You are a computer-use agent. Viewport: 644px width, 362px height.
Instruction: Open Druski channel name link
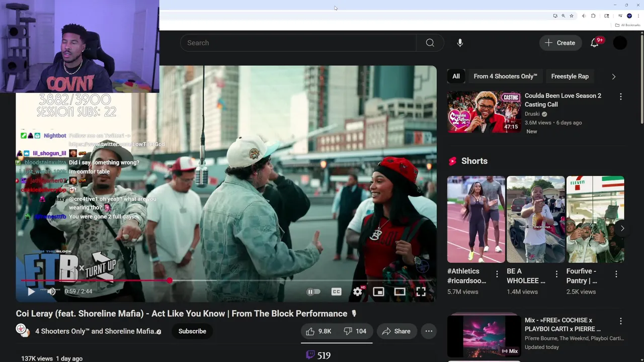pyautogui.click(x=532, y=114)
